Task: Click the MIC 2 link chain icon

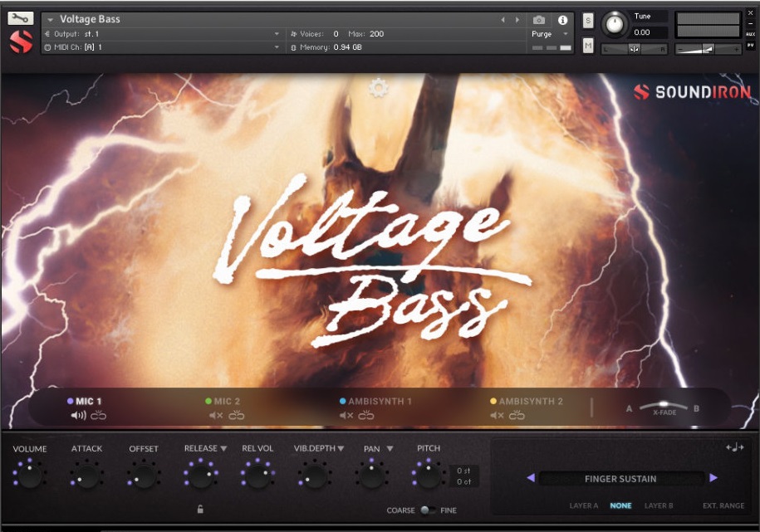Action: pyautogui.click(x=237, y=415)
